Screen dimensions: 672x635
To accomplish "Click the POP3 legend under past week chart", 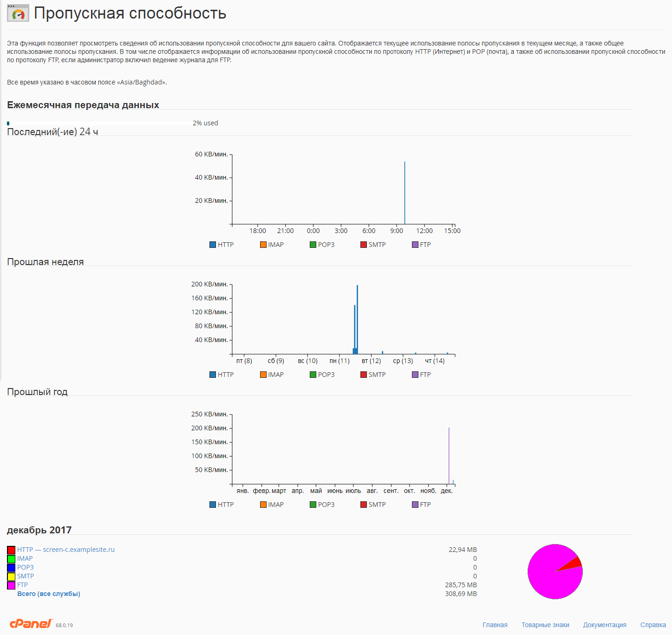I will point(322,375).
